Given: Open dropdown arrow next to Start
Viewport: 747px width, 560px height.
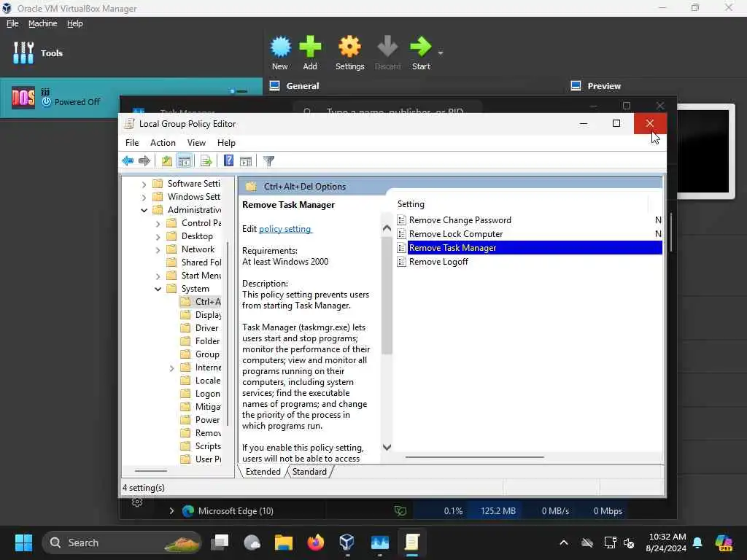Looking at the screenshot, I should (x=440, y=52).
